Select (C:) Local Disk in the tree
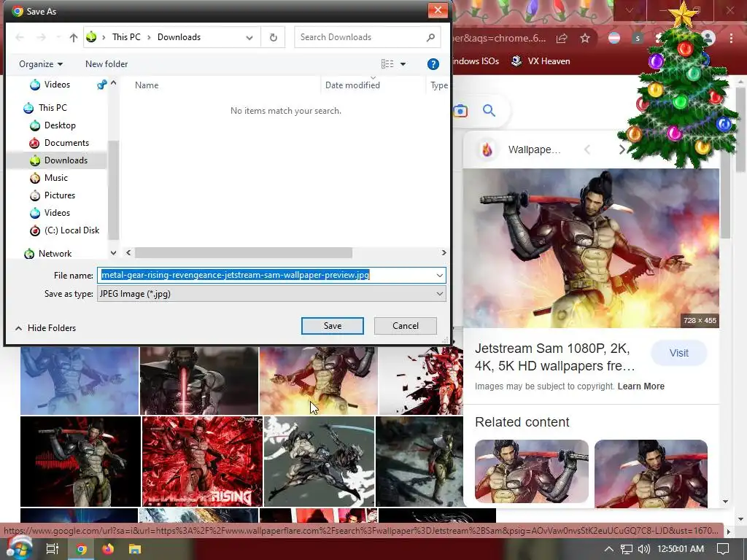The height and width of the screenshot is (560, 747). 71,230
